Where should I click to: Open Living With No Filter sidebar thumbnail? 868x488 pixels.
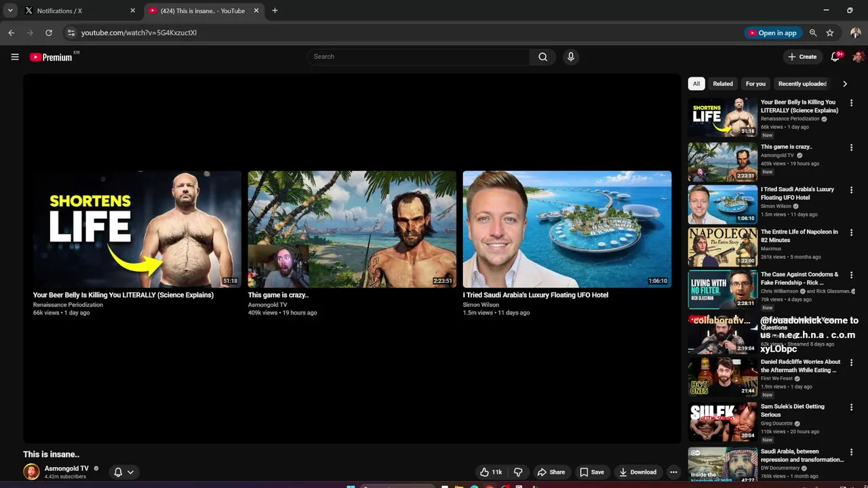[x=723, y=289]
